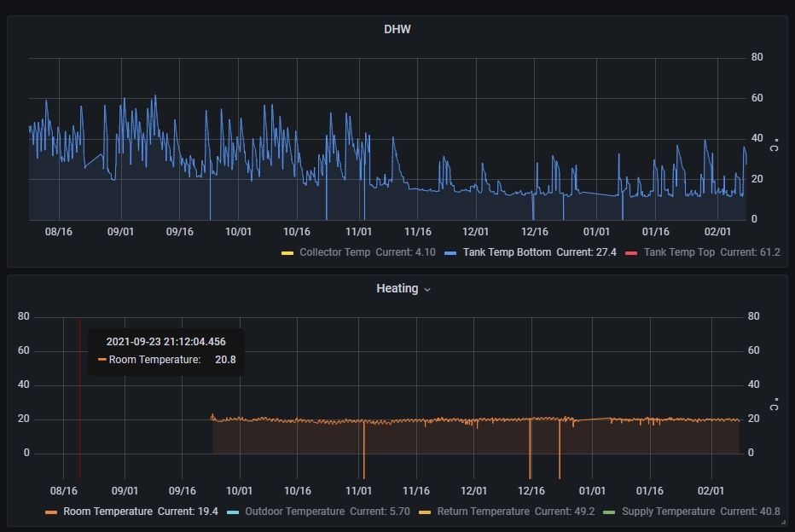
Task: Toggle the Return Temperature legend series
Action: tap(483, 512)
